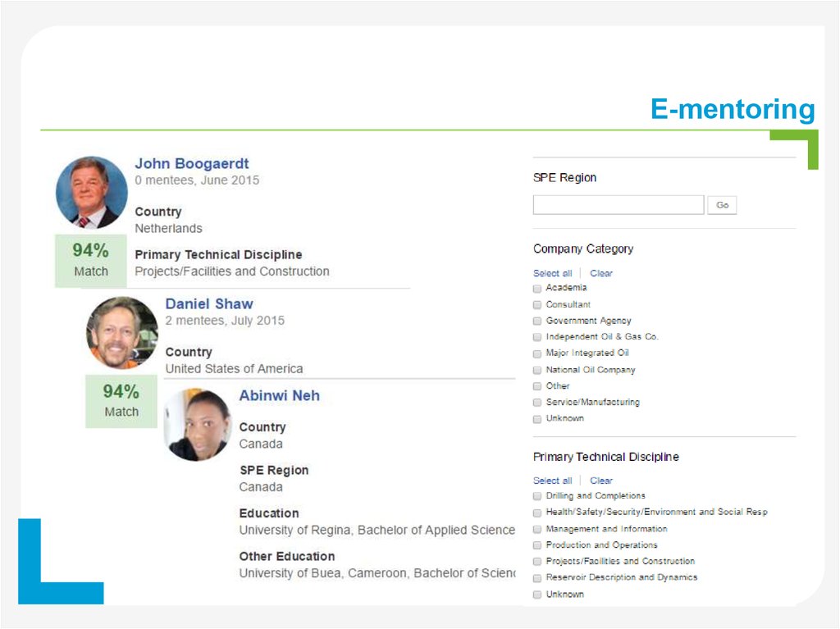Enable the Academia company category filter

(536, 288)
